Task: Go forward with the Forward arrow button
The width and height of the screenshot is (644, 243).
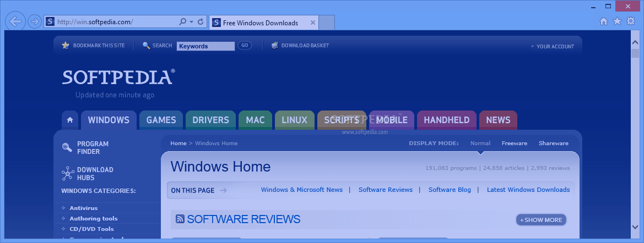Action: [35, 22]
